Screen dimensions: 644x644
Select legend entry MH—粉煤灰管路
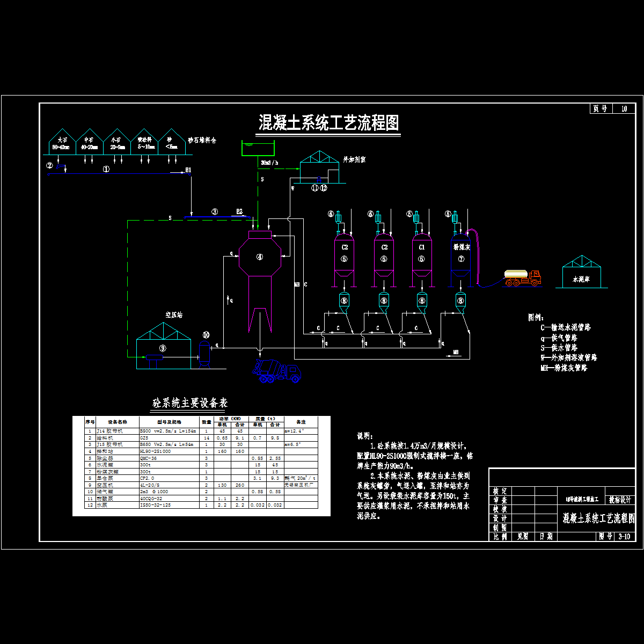[565, 368]
